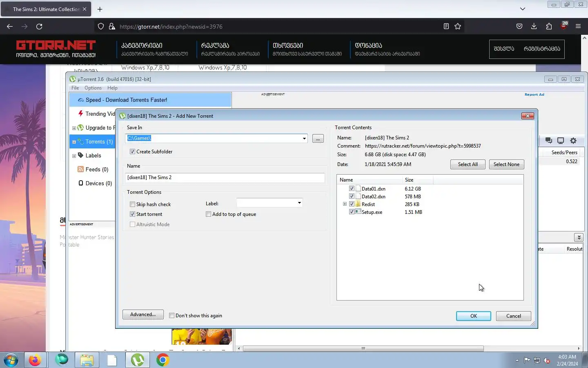Click the Redist folder icon

pos(358,204)
